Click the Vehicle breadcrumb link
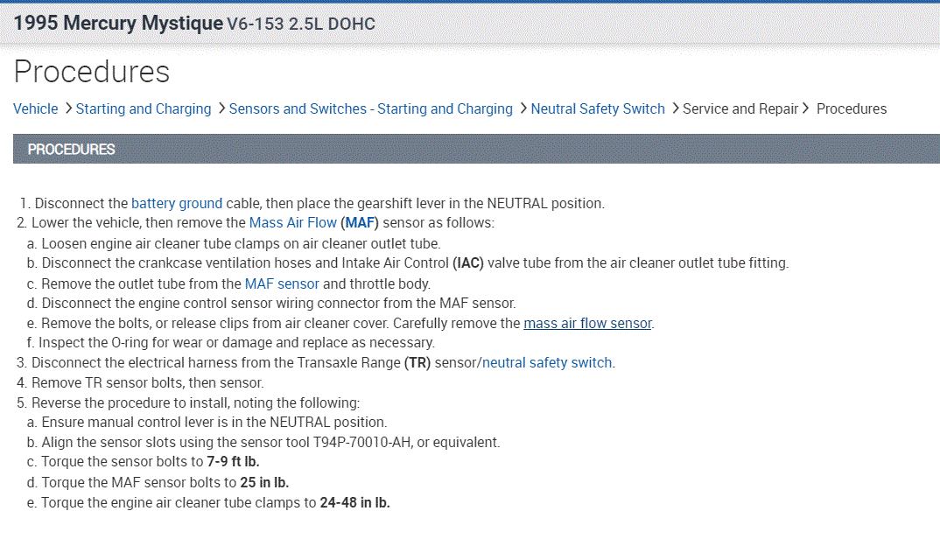The image size is (940, 560). click(x=36, y=109)
